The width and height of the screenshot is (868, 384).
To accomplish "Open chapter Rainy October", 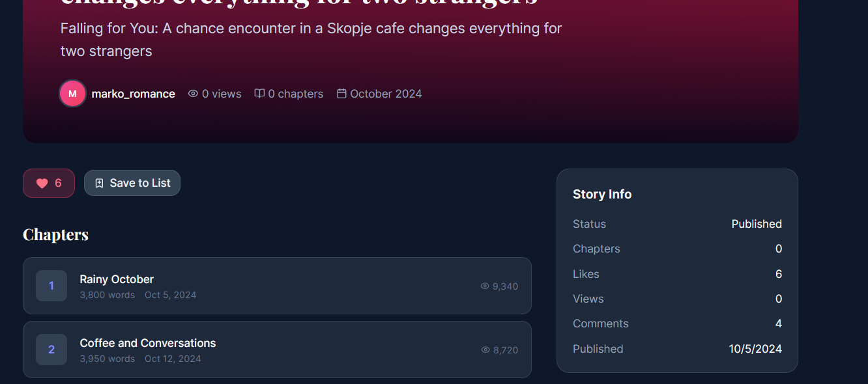I will (x=117, y=279).
